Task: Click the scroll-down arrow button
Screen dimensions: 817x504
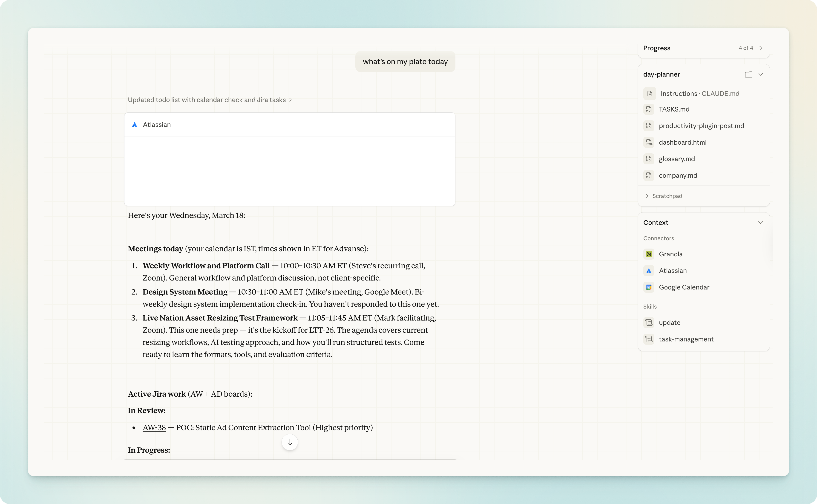Action: tap(289, 442)
